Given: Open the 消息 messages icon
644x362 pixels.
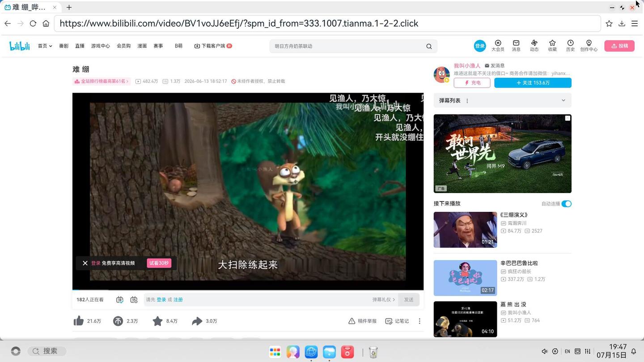Looking at the screenshot, I should [516, 46].
